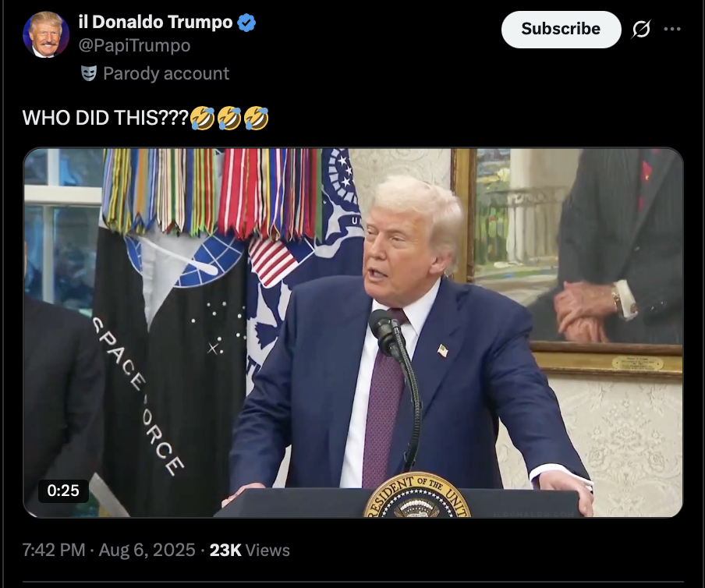Click the presidential seal in the video
The image size is (705, 588).
tap(416, 496)
